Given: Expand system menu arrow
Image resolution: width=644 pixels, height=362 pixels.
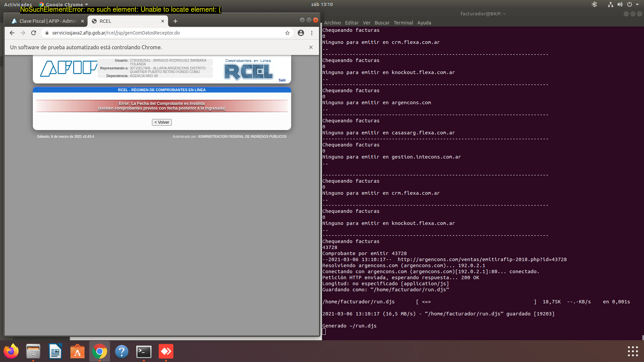Looking at the screenshot, I should pyautogui.click(x=637, y=4).
